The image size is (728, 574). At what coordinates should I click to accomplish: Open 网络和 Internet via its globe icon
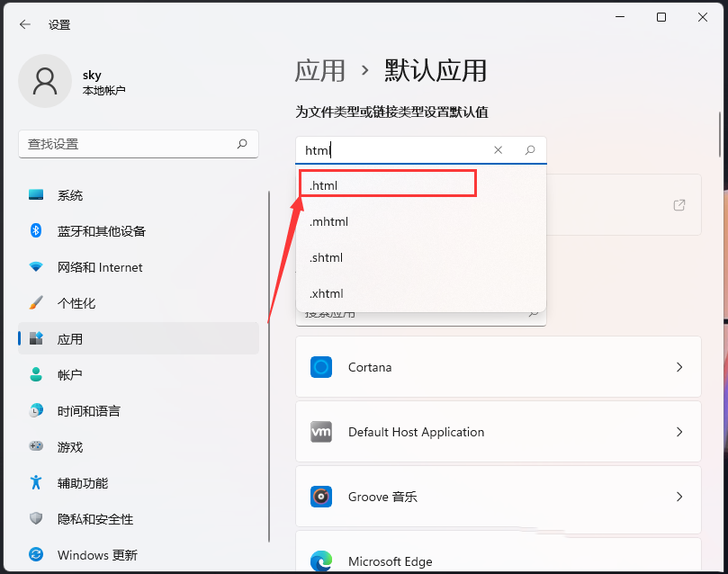pos(36,266)
